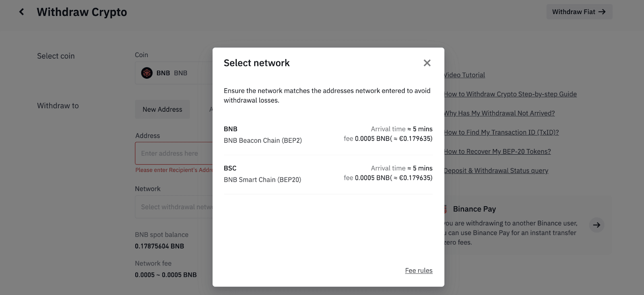Open Deposit & Withdrawal Status query link
Image resolution: width=644 pixels, height=295 pixels.
pos(496,171)
